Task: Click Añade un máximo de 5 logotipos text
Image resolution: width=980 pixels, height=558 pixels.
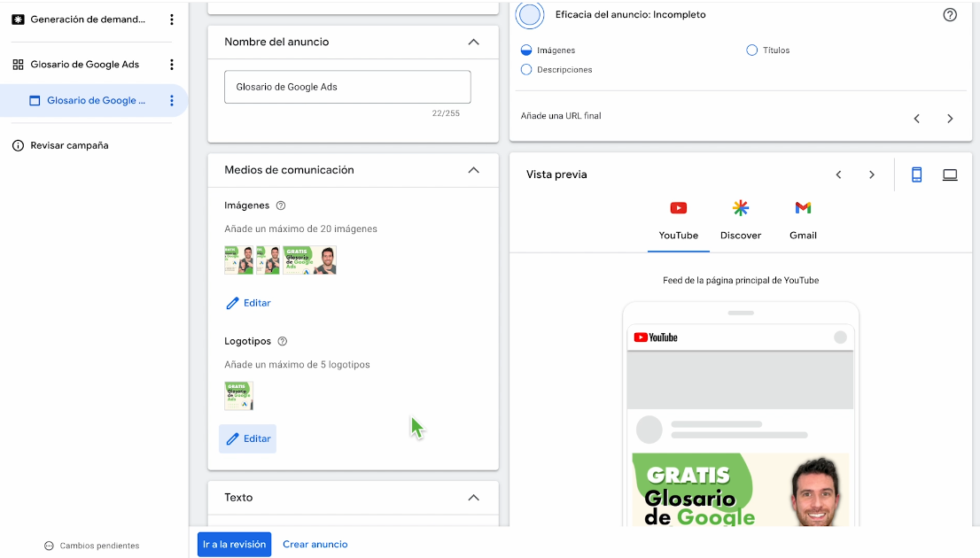Action: (x=297, y=364)
